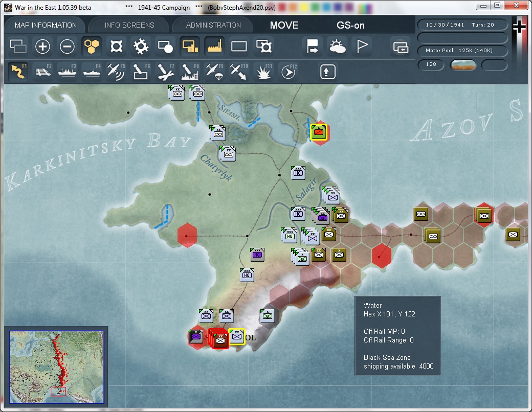Open the MAP INFORMATION tab
The width and height of the screenshot is (532, 412).
click(46, 25)
